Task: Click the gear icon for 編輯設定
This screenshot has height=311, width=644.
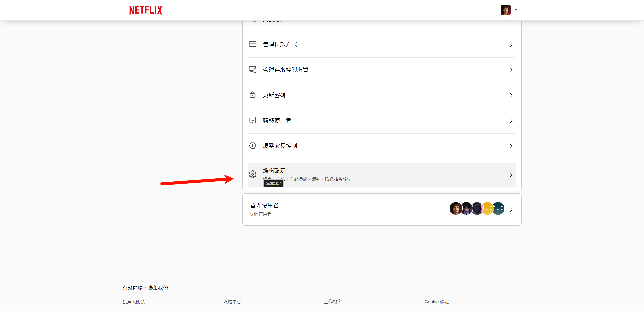Action: tap(252, 175)
